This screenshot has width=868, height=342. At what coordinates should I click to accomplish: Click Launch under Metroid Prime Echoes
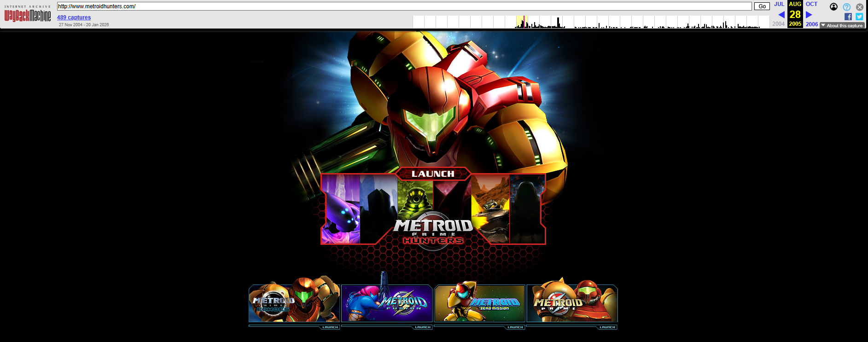point(330,327)
